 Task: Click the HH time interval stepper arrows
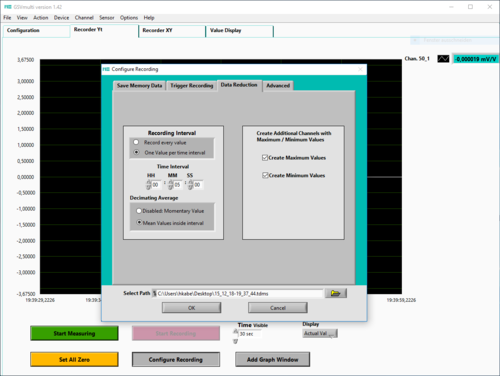(x=149, y=185)
